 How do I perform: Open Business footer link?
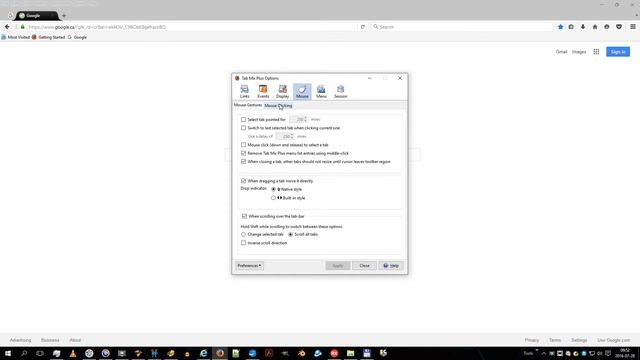click(x=50, y=340)
